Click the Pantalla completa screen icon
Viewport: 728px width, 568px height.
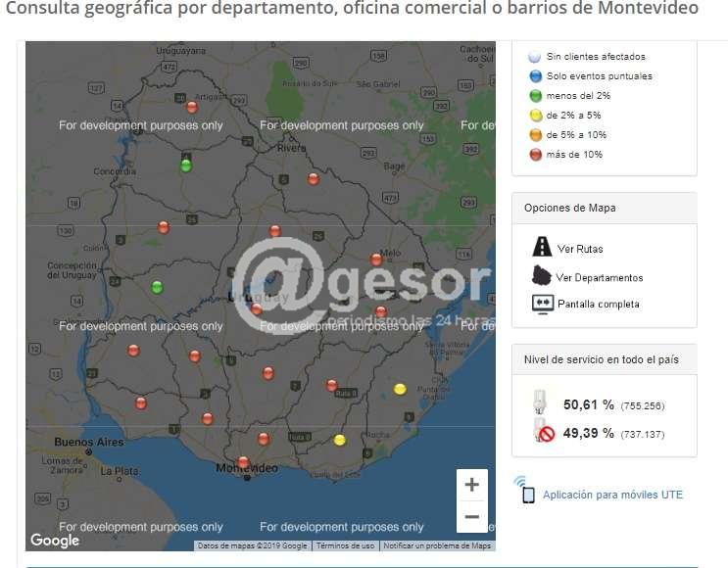[x=542, y=304]
